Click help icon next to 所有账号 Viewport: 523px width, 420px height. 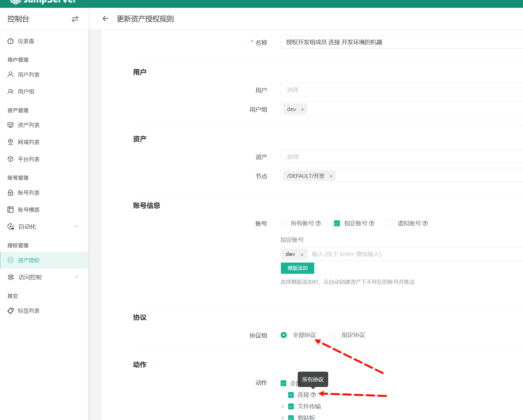point(318,223)
